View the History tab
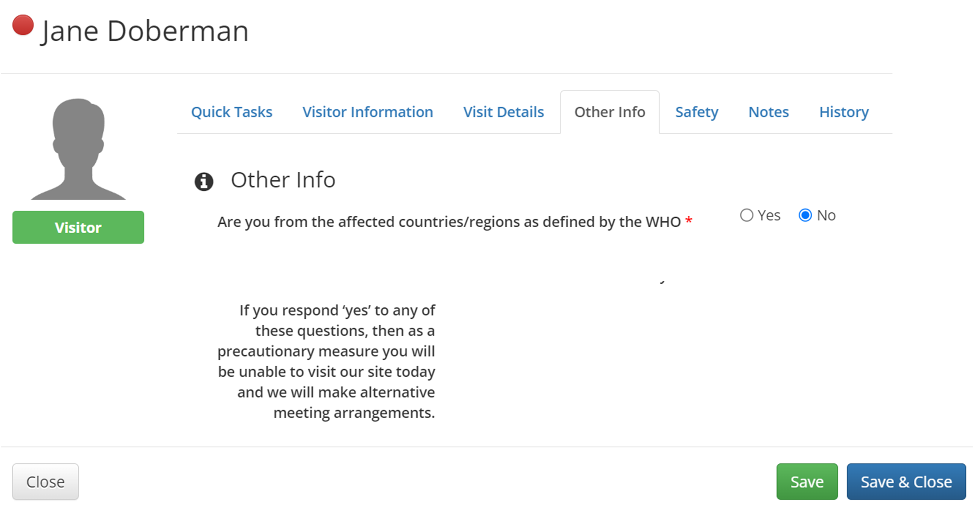 click(844, 112)
